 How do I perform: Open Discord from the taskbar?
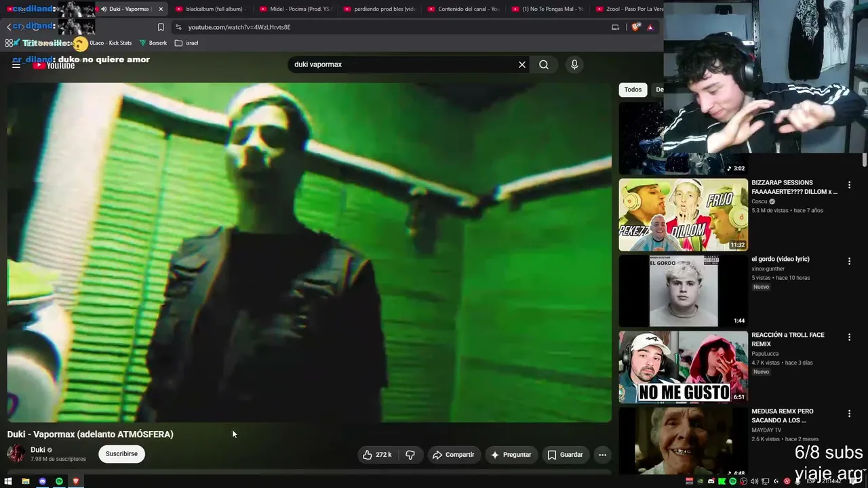coord(43,481)
